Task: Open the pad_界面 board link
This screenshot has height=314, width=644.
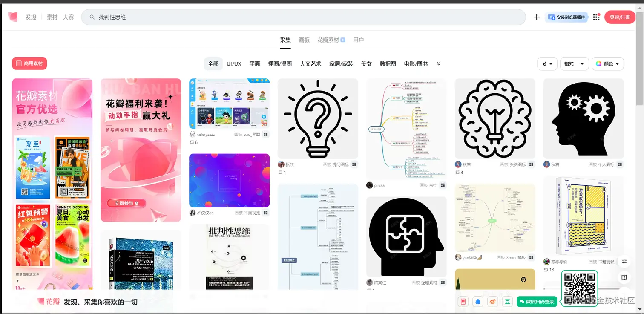Action: [252, 134]
